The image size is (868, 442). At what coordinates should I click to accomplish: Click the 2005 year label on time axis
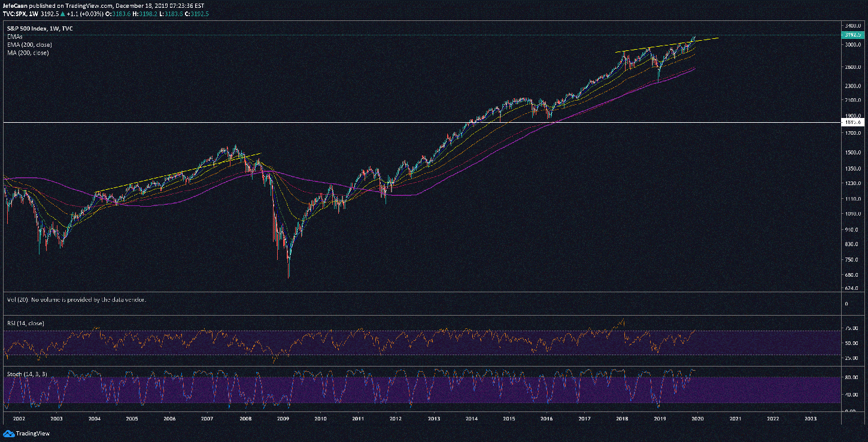pyautogui.click(x=132, y=419)
